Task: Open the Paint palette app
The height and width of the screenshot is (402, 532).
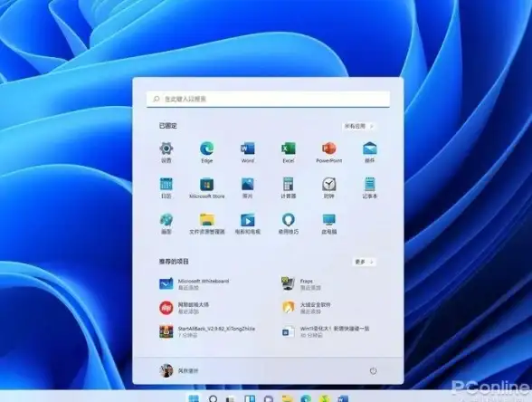Action: (x=166, y=224)
